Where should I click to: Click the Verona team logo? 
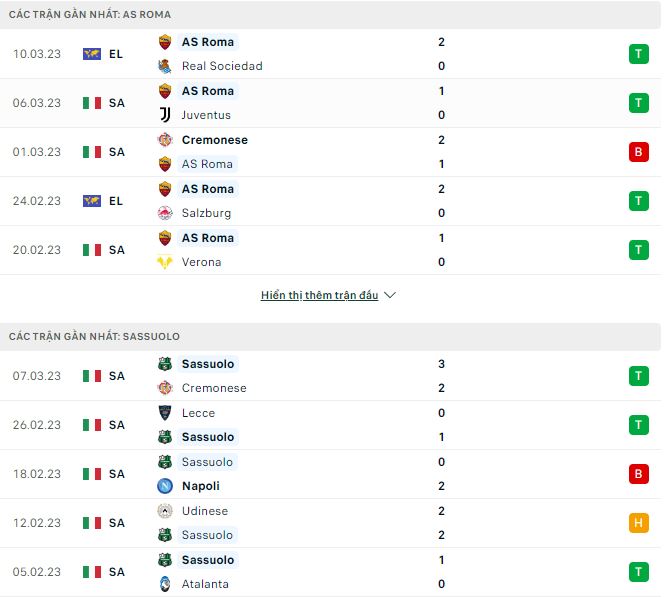coord(165,262)
